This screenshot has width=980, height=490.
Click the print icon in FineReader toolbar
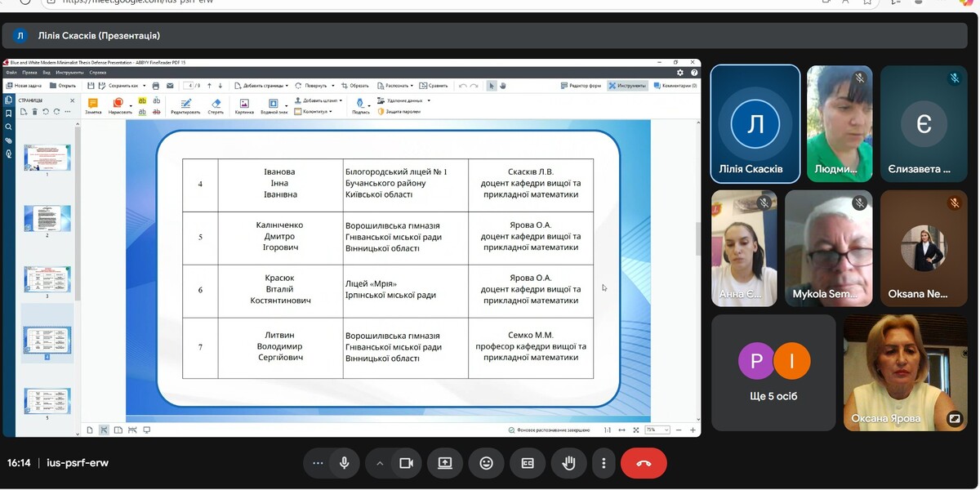coord(156,85)
